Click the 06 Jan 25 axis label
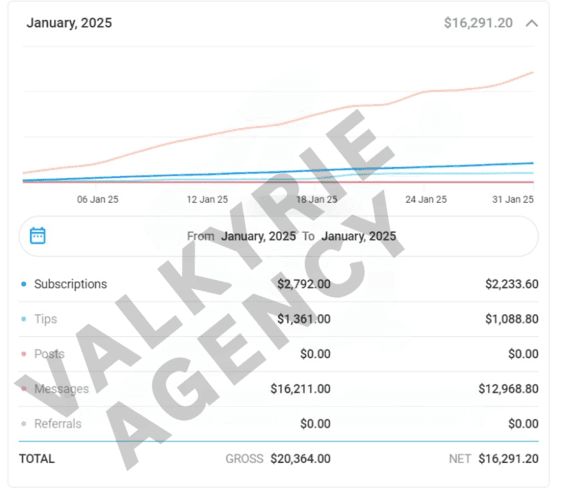 click(97, 200)
